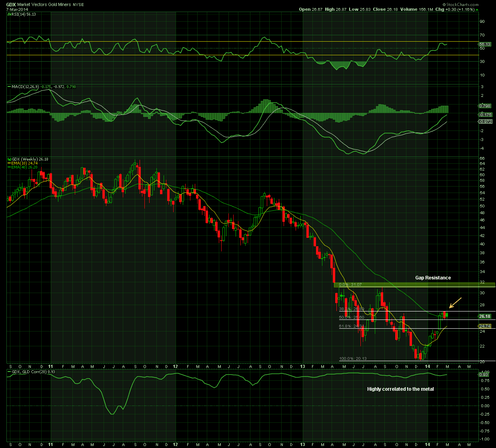
Task: Click the 66 label on the price axis
Action: coord(482,159)
